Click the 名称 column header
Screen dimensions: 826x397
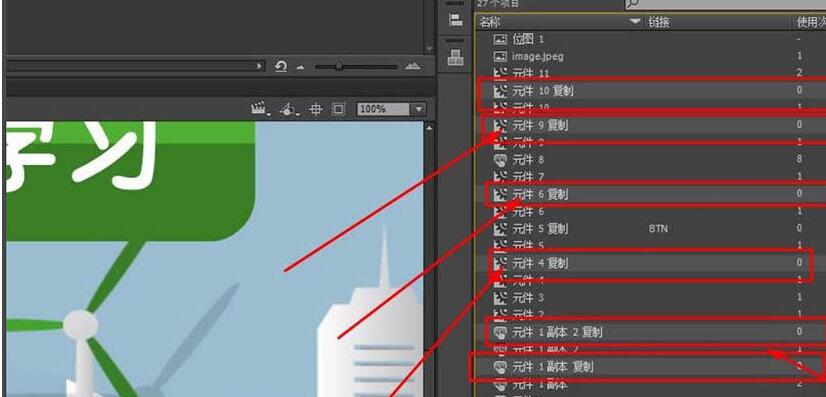[490, 22]
